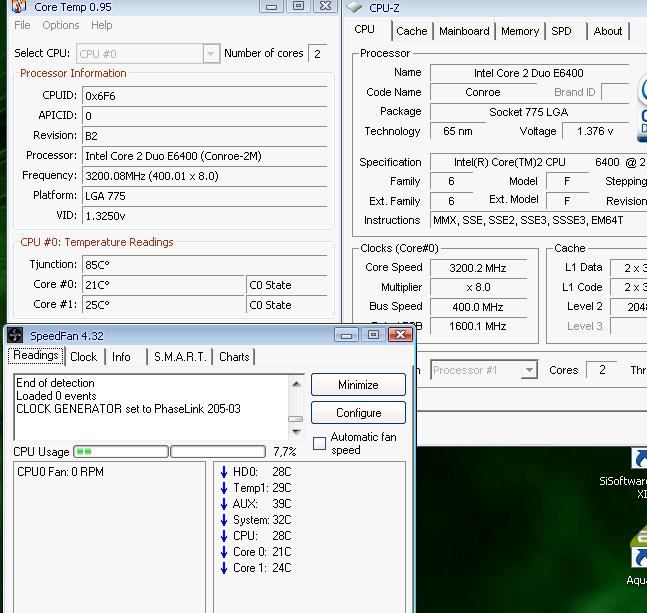The image size is (647, 613).
Task: Click the second CPU Usage progress bar
Action: [x=218, y=452]
